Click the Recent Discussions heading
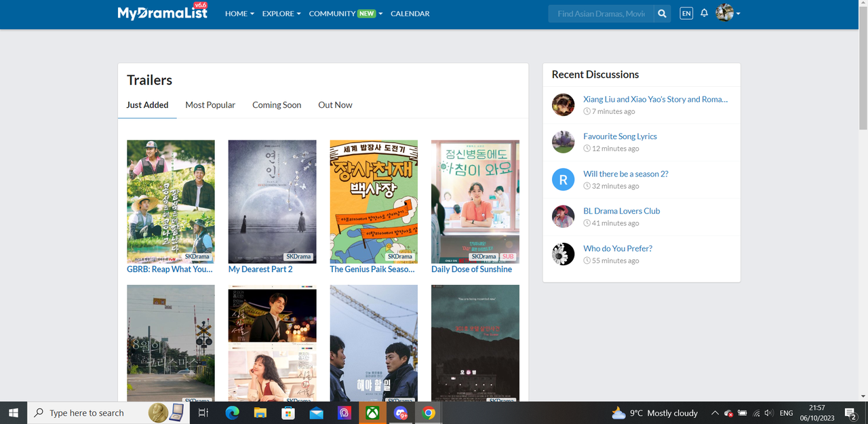 coord(595,75)
